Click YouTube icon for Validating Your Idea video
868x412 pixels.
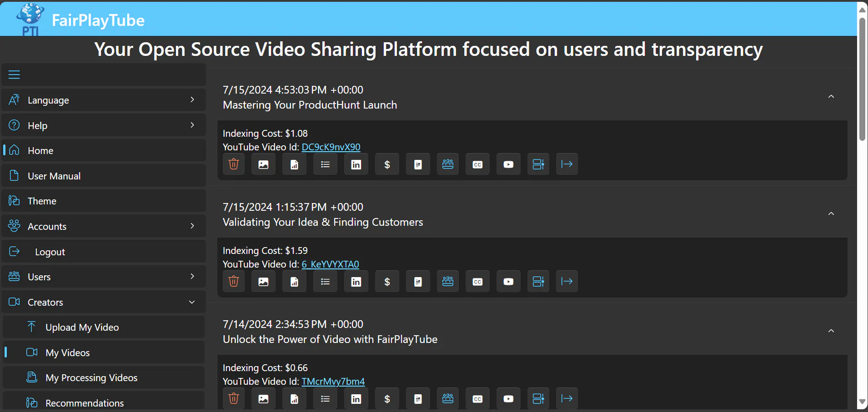[508, 281]
